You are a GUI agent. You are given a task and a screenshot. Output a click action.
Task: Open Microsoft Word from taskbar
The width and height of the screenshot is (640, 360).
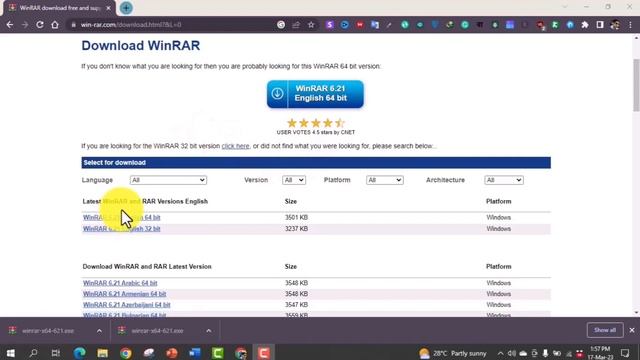click(195, 353)
